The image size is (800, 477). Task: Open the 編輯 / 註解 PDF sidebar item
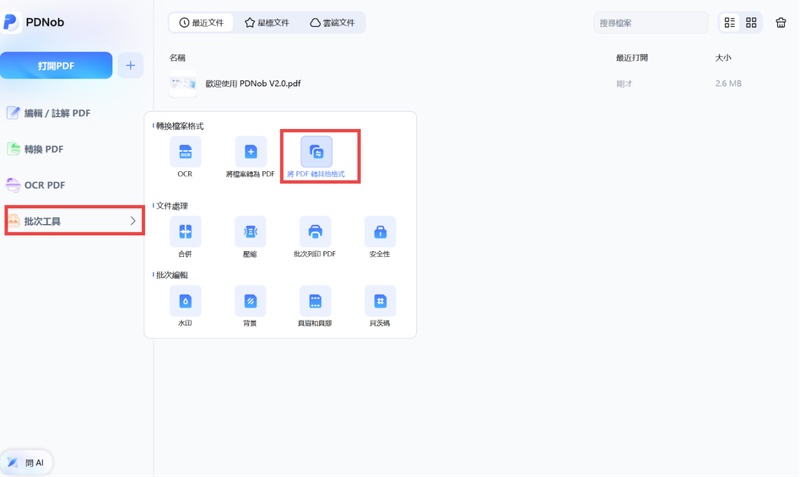tap(48, 113)
